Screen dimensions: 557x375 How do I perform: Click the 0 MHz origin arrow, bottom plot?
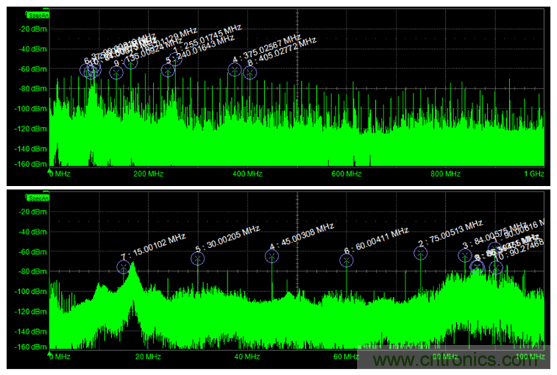(x=50, y=354)
